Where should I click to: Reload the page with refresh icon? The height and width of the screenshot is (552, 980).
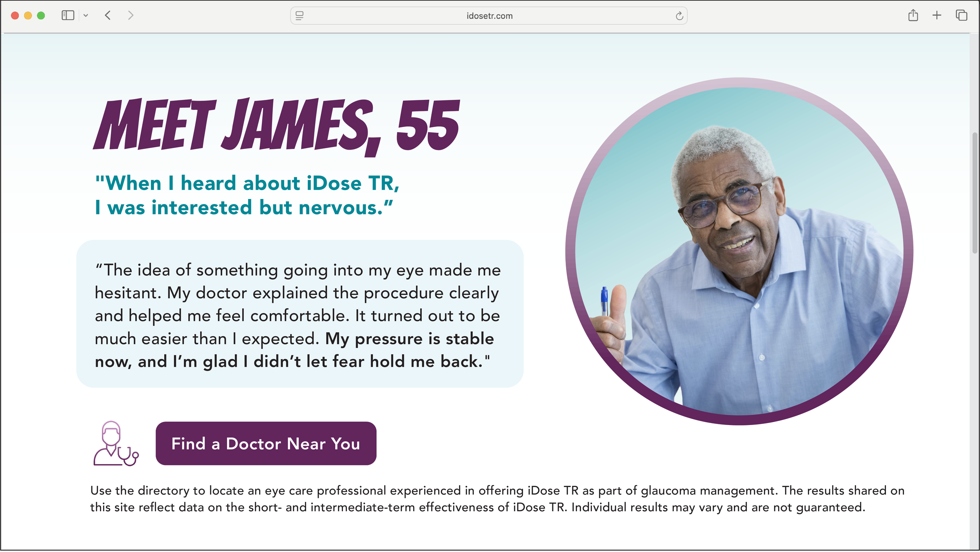click(x=679, y=16)
